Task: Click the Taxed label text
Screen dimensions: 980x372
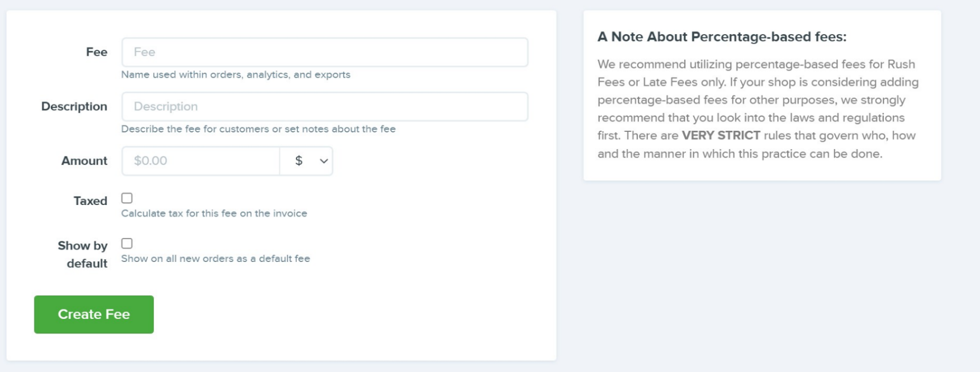Action: (x=91, y=201)
